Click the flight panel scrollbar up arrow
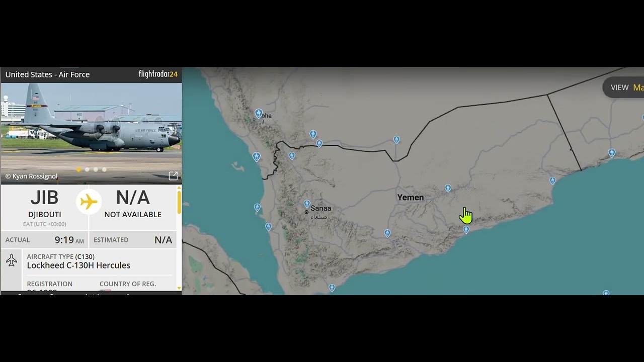 tap(179, 188)
